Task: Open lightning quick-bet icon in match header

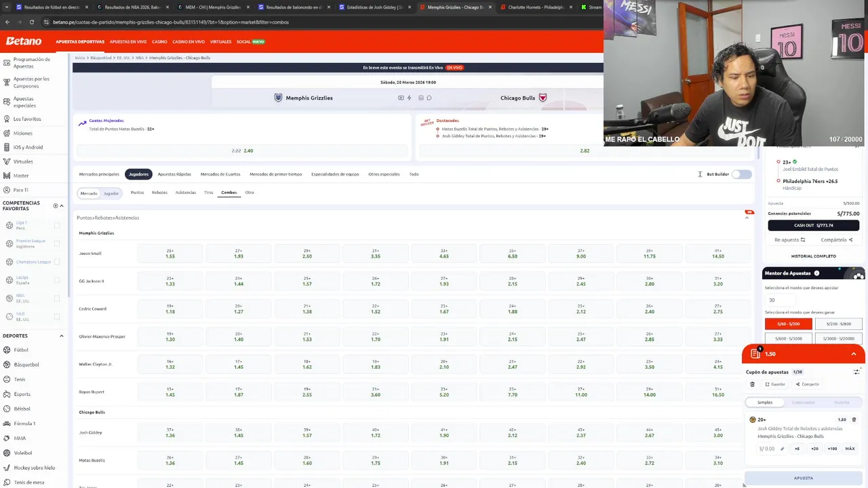Action: click(409, 98)
